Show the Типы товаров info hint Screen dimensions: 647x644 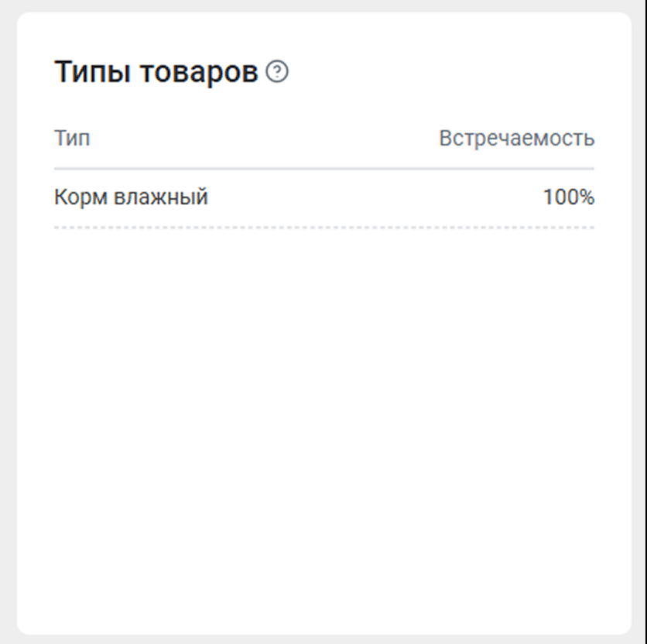(276, 73)
